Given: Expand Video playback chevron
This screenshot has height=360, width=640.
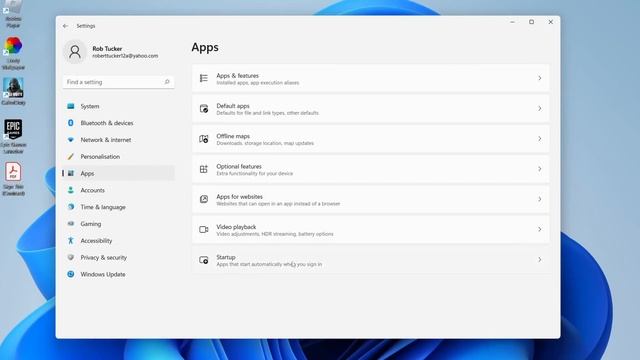Looking at the screenshot, I should pyautogui.click(x=540, y=229).
